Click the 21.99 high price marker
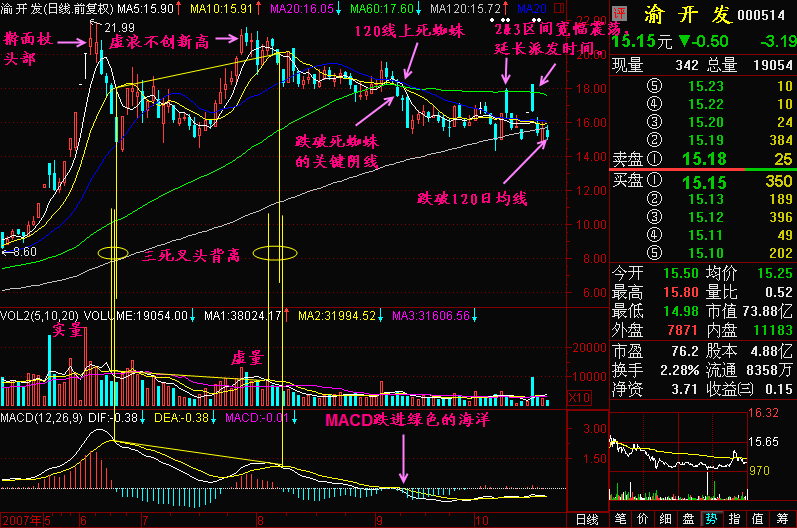Image resolution: width=797 pixels, height=528 pixels. [x=118, y=27]
